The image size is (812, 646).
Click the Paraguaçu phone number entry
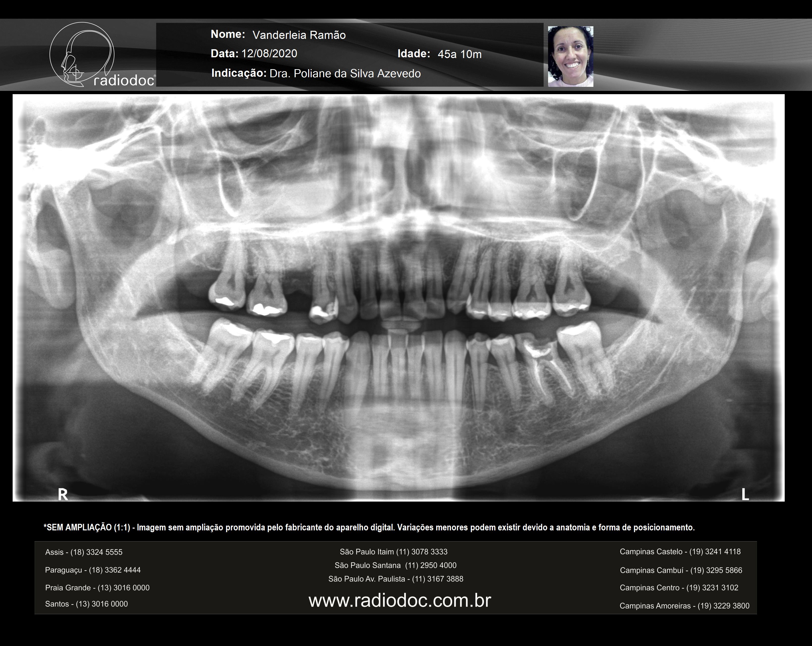pos(93,570)
